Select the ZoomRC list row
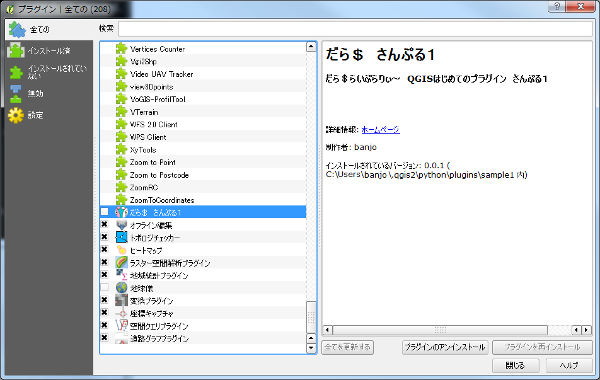 click(203, 188)
